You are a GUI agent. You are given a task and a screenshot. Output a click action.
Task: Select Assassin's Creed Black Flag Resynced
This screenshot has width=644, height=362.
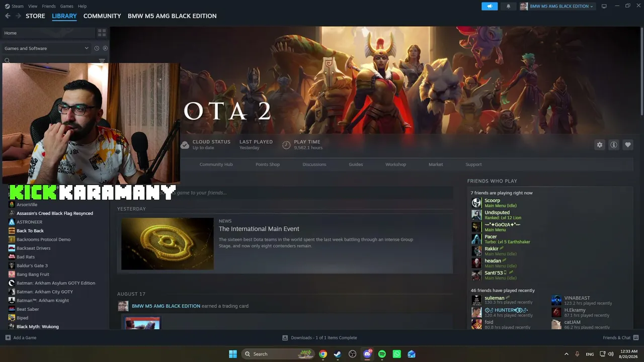point(55,213)
